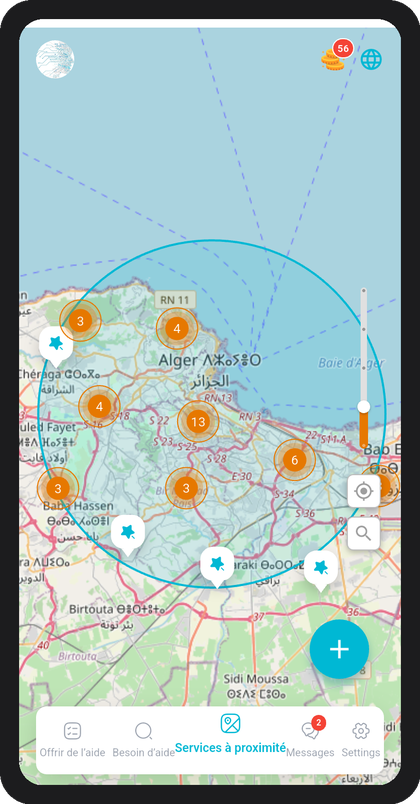Select the star pin right of Baba Hassen
420x804 pixels.
[x=128, y=535]
